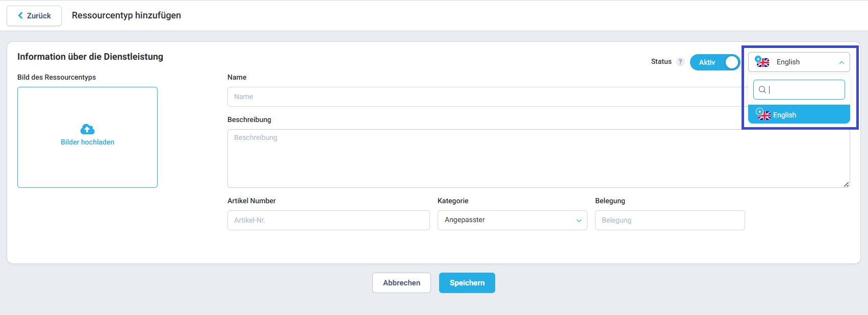Open the Kategorie Angepasster dropdown
This screenshot has height=315, width=868.
pyautogui.click(x=513, y=221)
